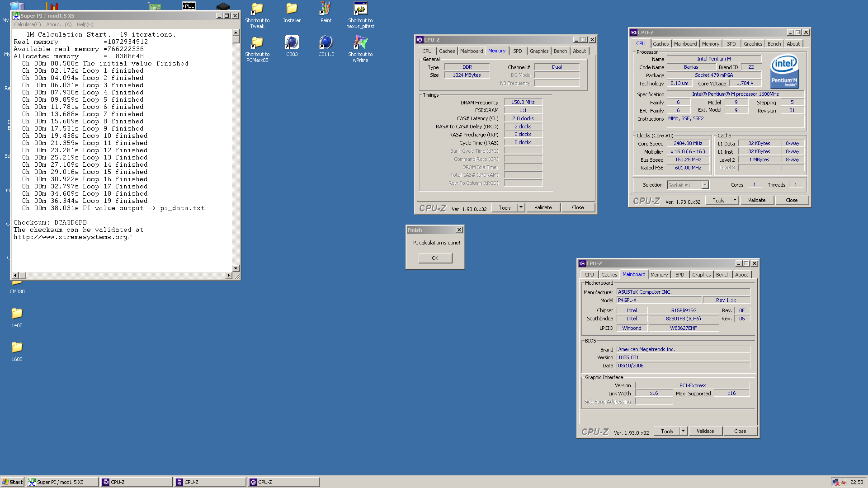Click the Checksum DCA3D6FB line
The width and height of the screenshot is (868, 488).
[50, 222]
